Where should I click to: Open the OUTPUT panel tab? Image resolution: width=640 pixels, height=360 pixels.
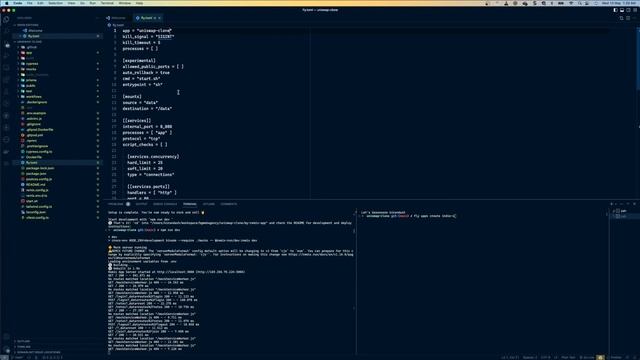[x=141, y=204]
